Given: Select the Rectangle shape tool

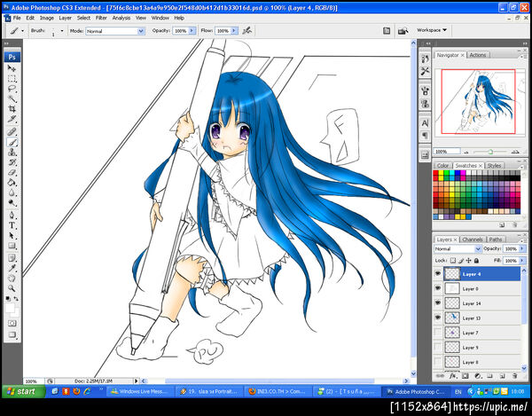Looking at the screenshot, I should coord(12,246).
